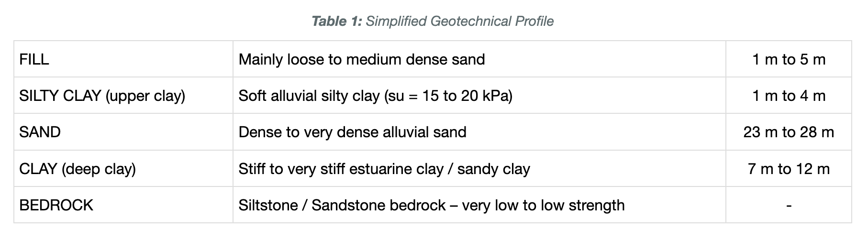868x241 pixels.
Task: Click the CLAY (deep clay) cell
Action: coord(123,169)
